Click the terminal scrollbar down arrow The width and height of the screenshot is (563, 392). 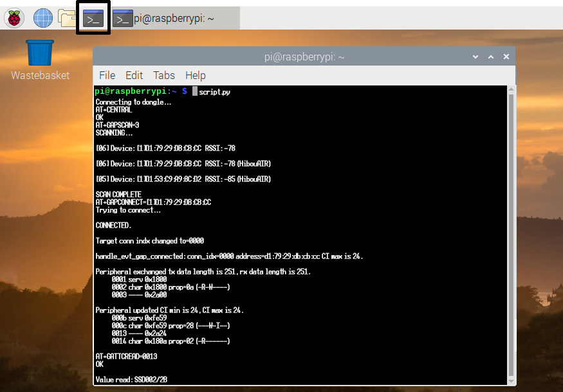[512, 381]
